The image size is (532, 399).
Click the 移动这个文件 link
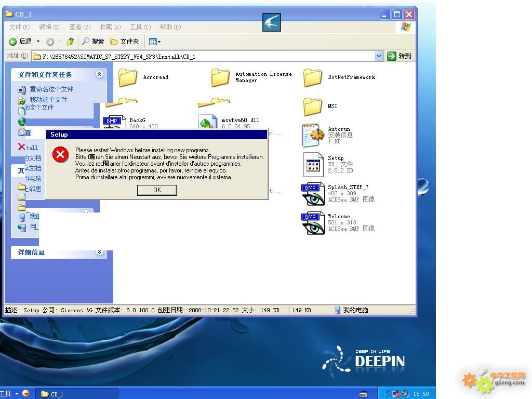[x=48, y=99]
